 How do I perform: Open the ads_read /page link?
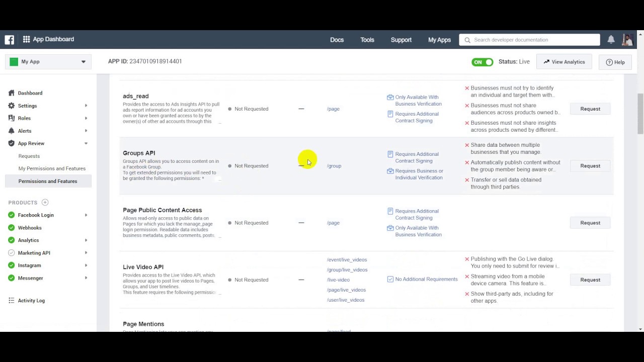(333, 109)
